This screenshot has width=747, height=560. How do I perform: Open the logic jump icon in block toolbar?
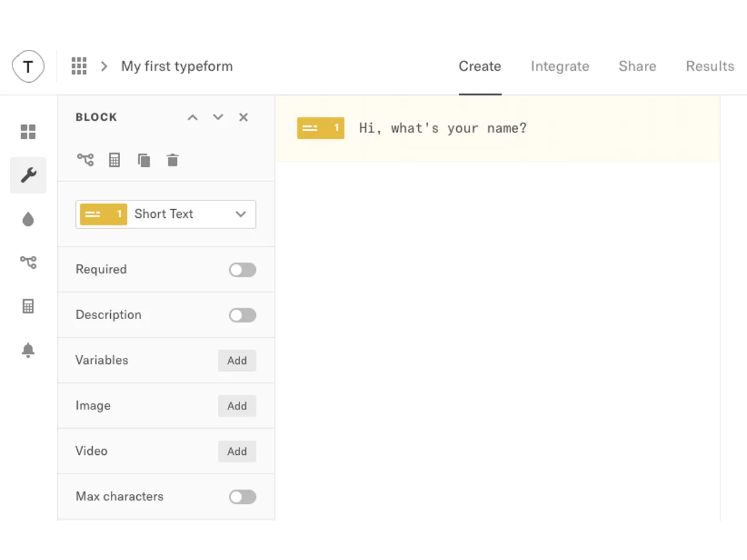point(85,160)
